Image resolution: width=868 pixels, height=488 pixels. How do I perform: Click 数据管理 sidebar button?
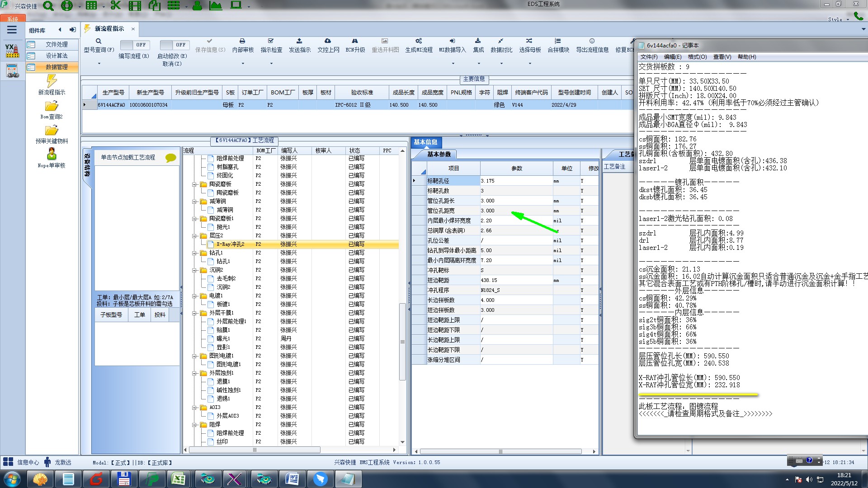click(x=52, y=67)
